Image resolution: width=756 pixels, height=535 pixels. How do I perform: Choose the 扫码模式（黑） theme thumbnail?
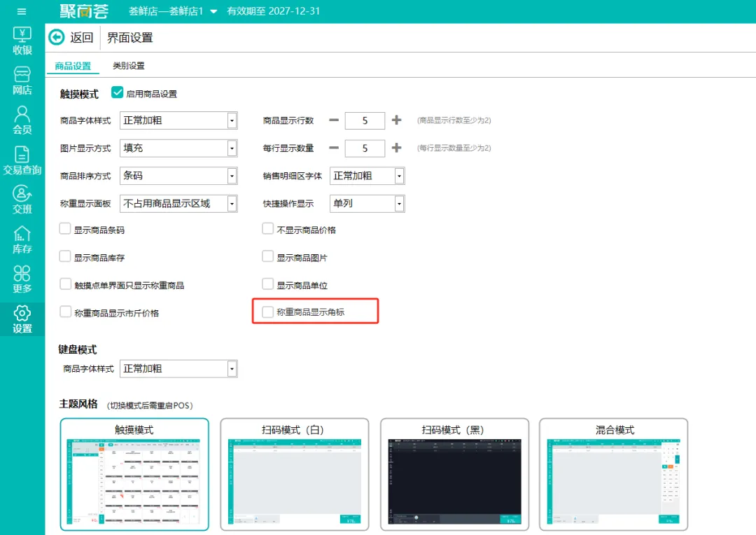(x=455, y=474)
